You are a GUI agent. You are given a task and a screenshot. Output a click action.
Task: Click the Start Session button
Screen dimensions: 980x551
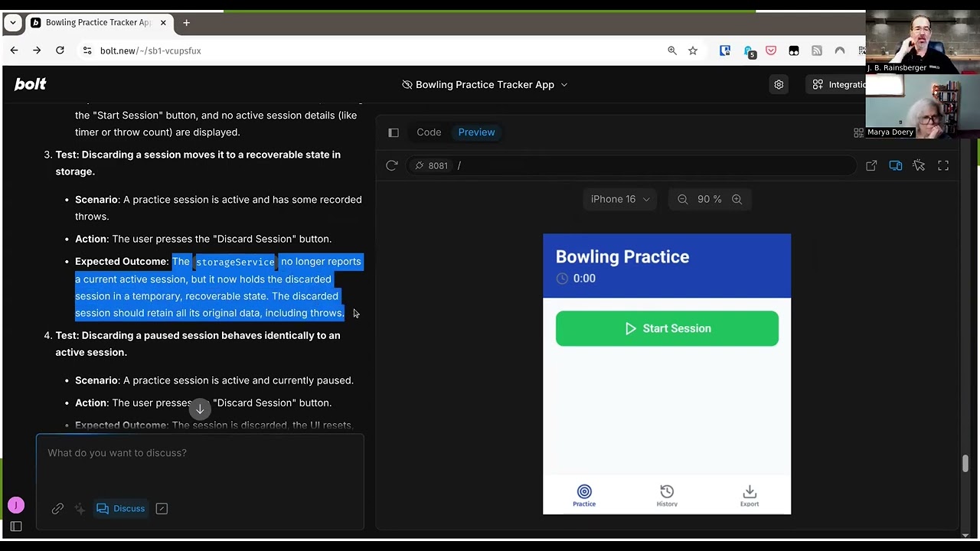[667, 328]
